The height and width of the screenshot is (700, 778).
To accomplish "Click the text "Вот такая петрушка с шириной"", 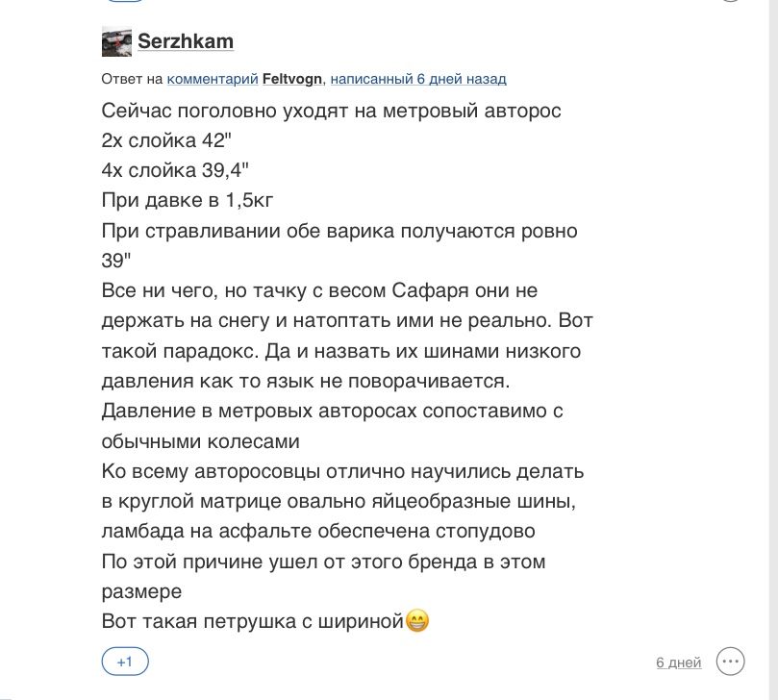I will (x=253, y=621).
